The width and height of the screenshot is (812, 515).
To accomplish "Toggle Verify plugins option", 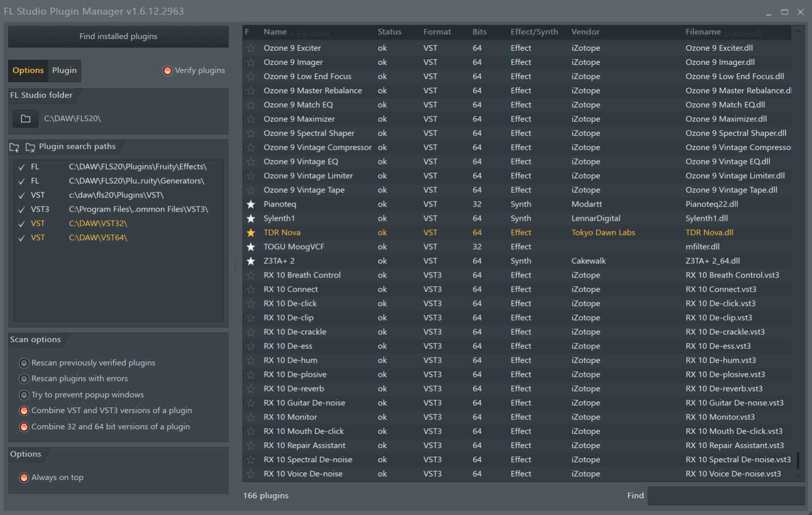I will pyautogui.click(x=167, y=71).
